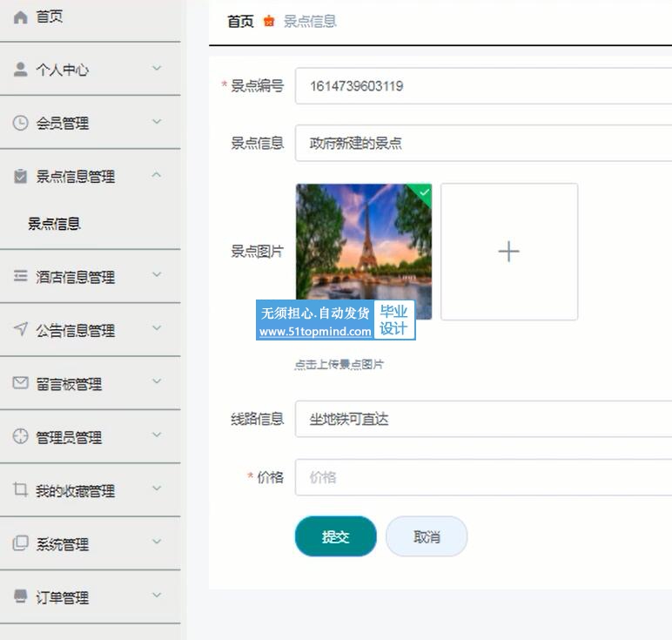Expand the 管理员管理 chevron
The image size is (672, 640).
157,435
